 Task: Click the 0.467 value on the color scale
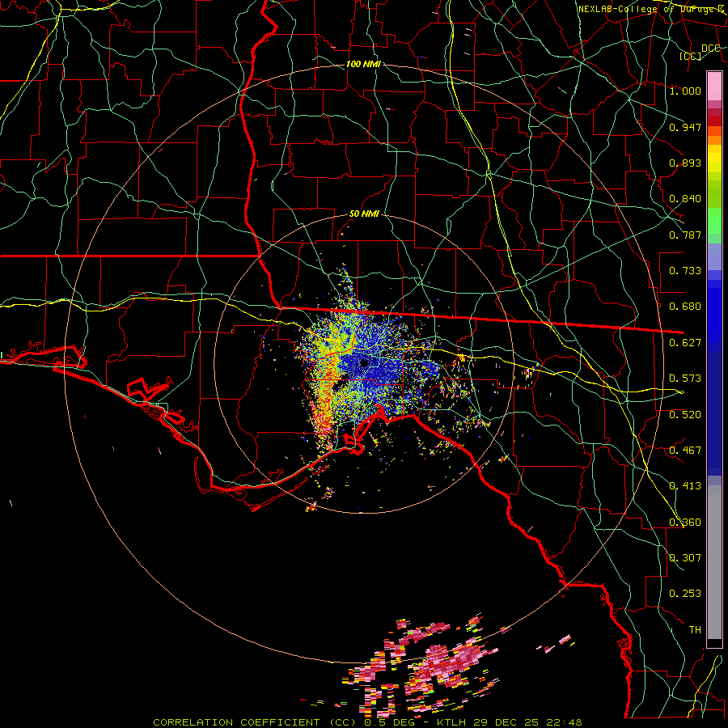[685, 451]
